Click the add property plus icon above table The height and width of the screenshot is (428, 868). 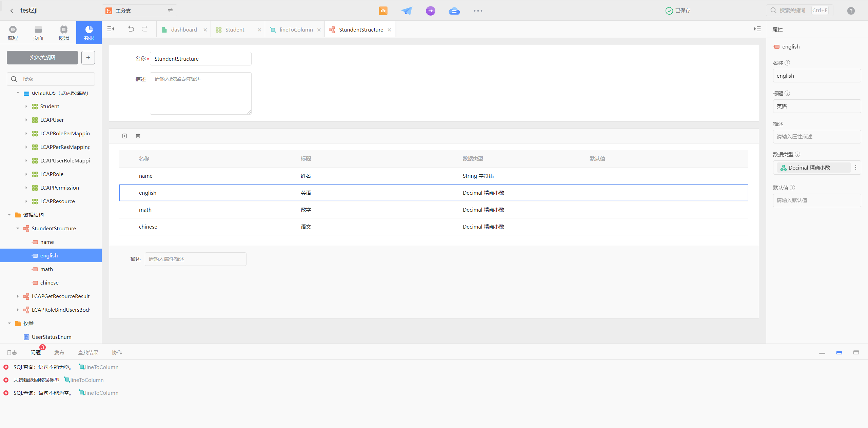coord(125,136)
